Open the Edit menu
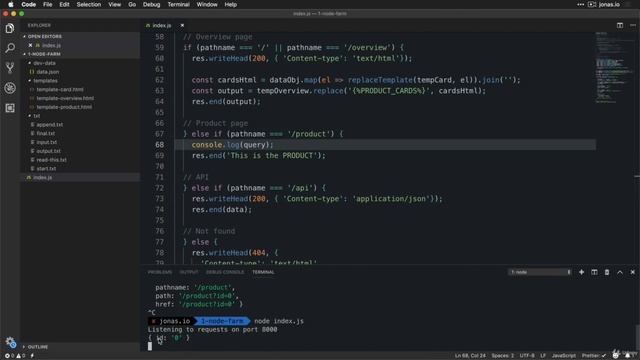640x360 pixels. 64,4
